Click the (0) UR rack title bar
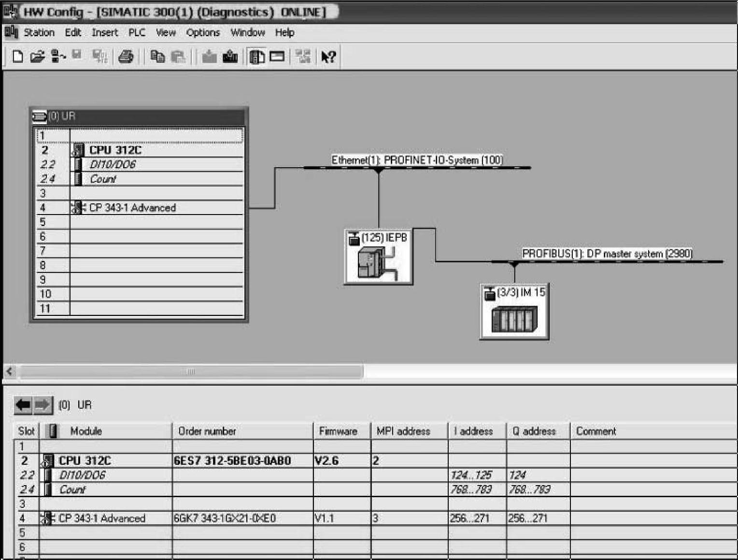 (x=139, y=116)
